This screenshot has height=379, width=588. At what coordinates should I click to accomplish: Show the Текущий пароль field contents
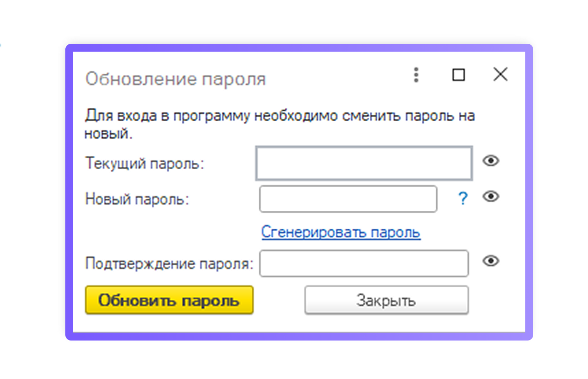point(491,161)
